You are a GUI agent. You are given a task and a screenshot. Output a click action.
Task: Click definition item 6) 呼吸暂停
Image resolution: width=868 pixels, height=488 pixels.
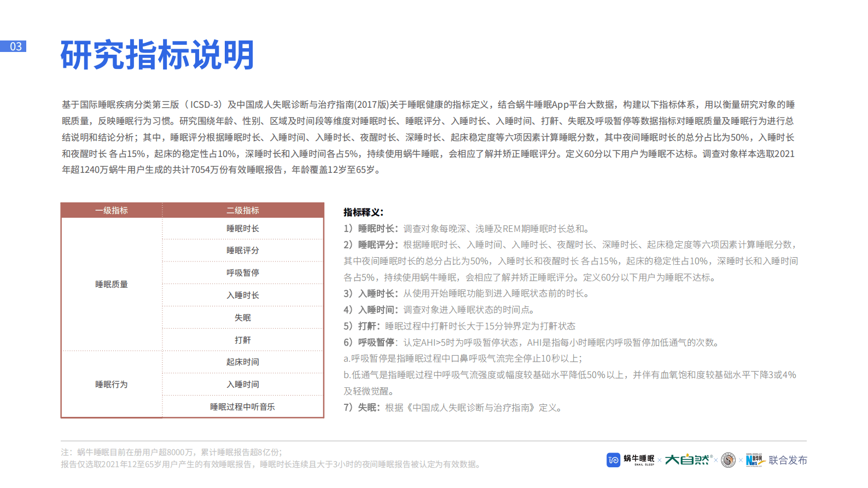[x=531, y=342]
